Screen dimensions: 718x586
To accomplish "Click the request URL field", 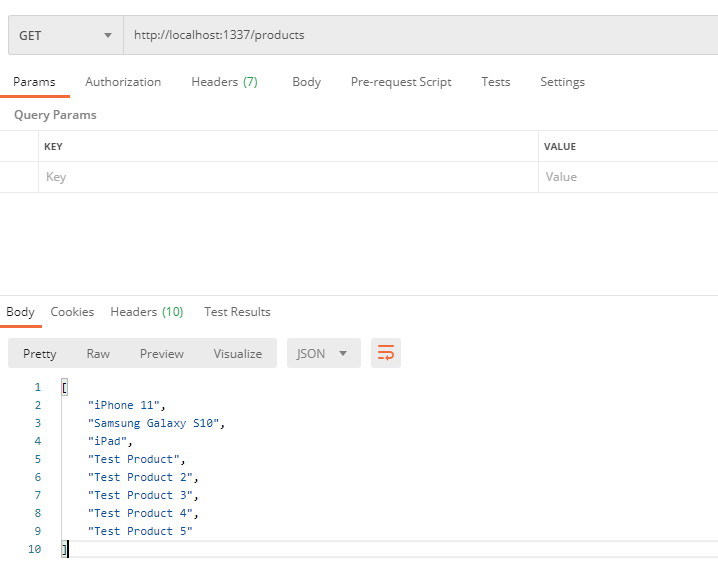I will point(420,35).
